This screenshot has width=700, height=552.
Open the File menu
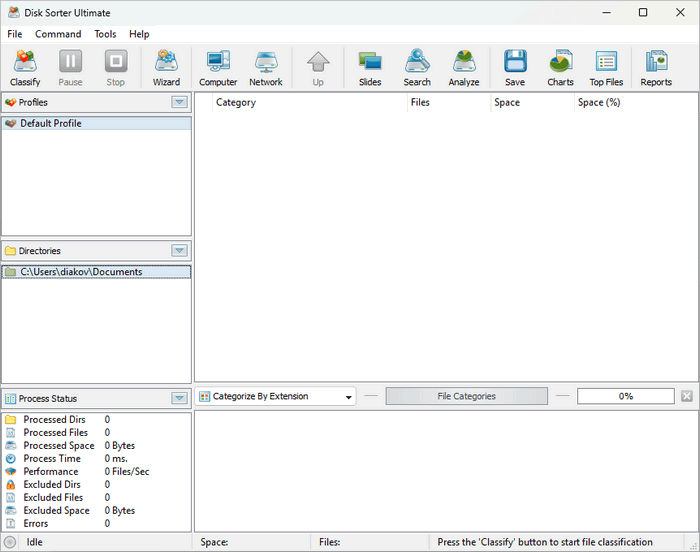(15, 34)
